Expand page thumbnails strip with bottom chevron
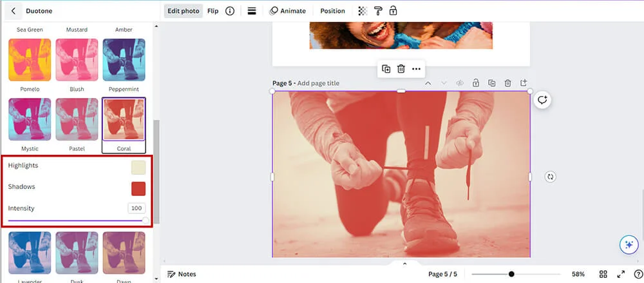 (404, 263)
